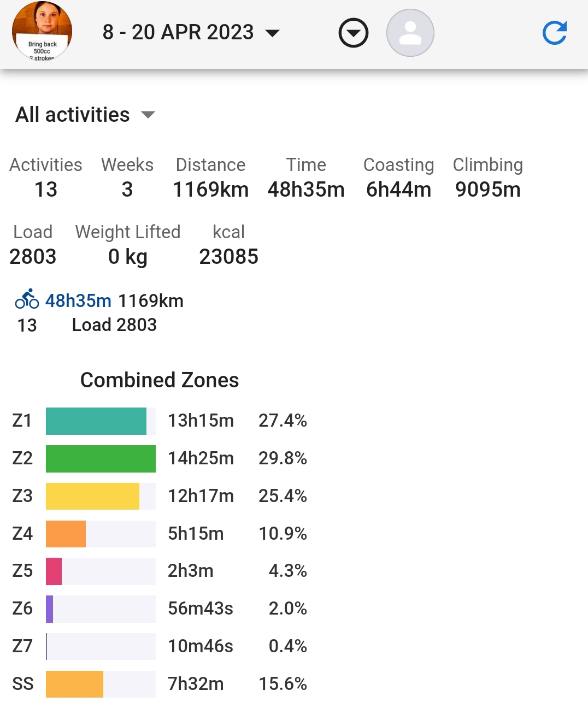Click the Z3 yellow zone bar
Screen dimensions: 588x720
click(x=92, y=496)
